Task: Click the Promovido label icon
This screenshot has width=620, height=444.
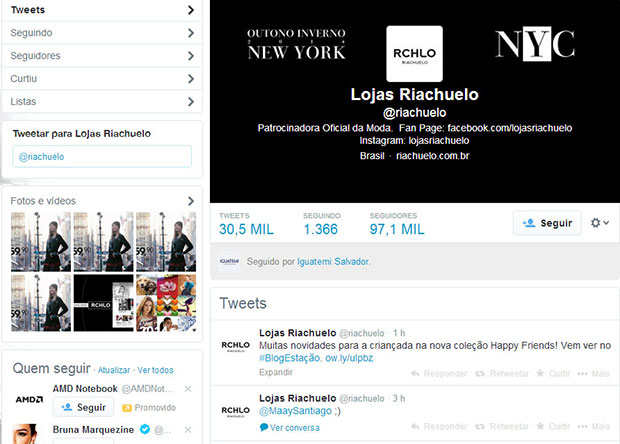Action: (127, 408)
